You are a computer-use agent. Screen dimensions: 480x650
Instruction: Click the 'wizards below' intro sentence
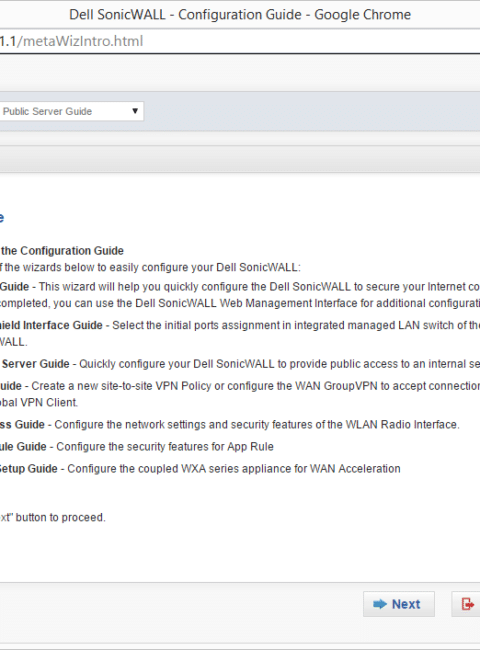point(150,267)
